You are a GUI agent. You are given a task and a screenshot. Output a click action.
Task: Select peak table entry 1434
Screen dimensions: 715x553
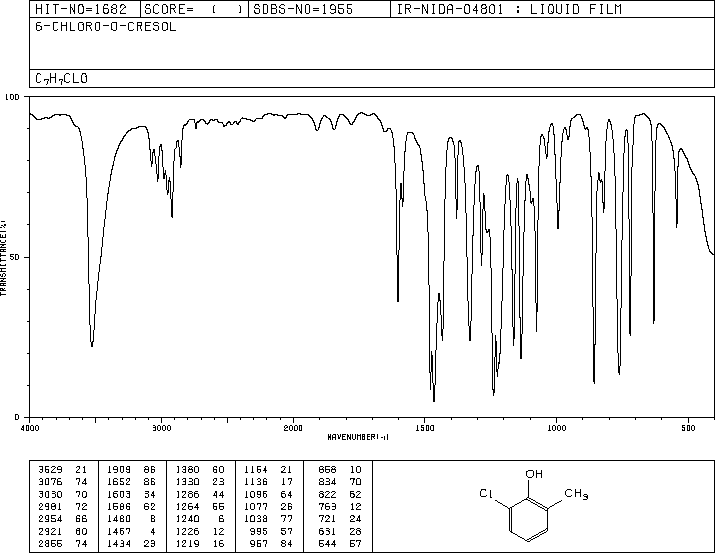[119, 543]
